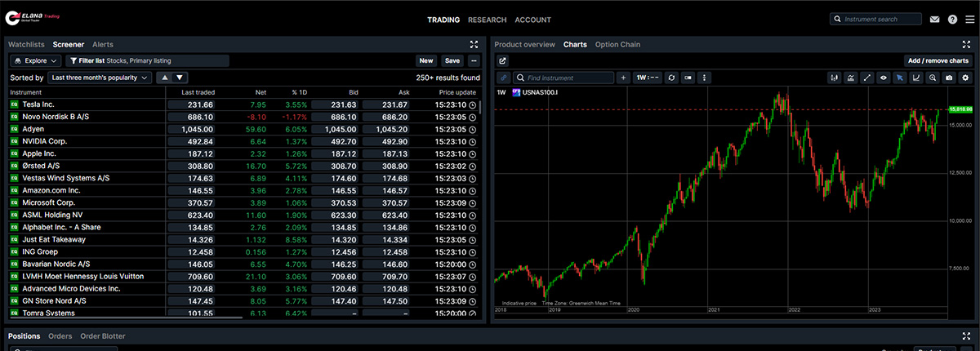
Task: Open the help question mark icon
Action: [952, 19]
